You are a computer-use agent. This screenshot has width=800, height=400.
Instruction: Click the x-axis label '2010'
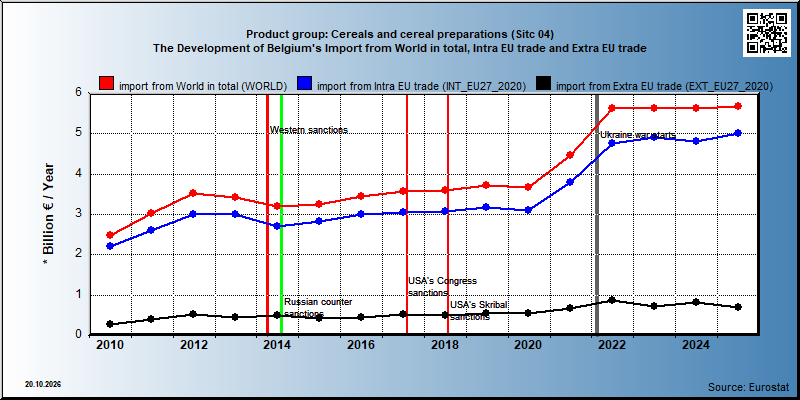(x=109, y=345)
